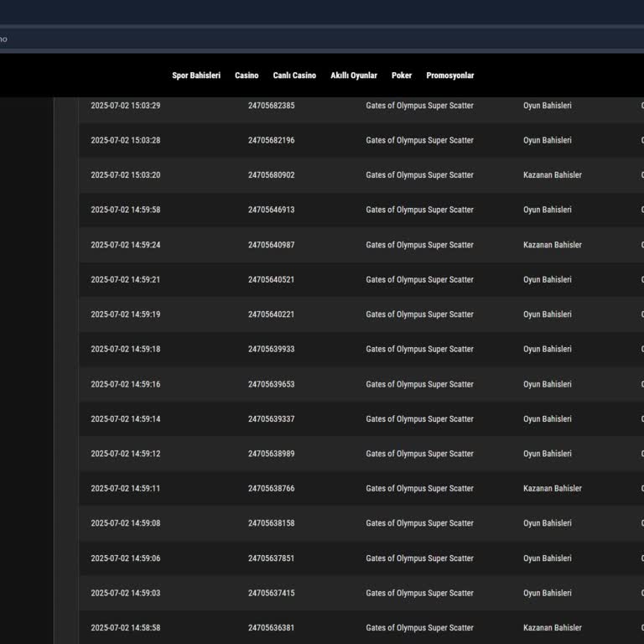The width and height of the screenshot is (644, 644).
Task: Select transaction ID 24705636381
Action: tap(271, 627)
